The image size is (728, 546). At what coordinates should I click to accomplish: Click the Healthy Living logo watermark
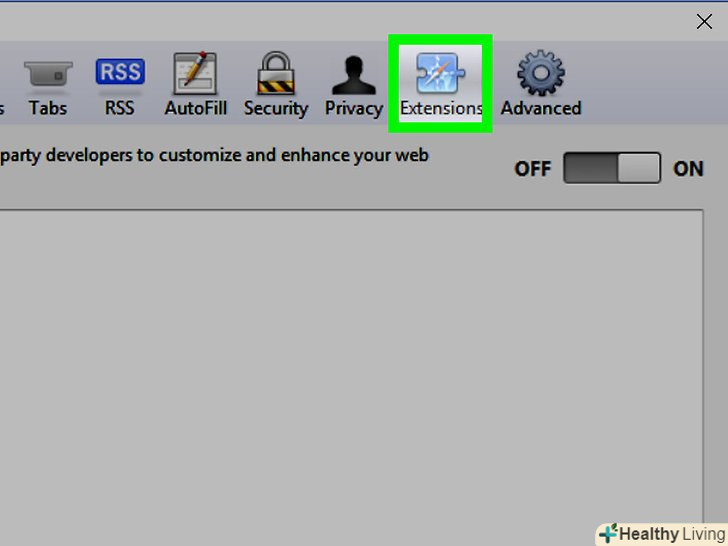pyautogui.click(x=663, y=534)
